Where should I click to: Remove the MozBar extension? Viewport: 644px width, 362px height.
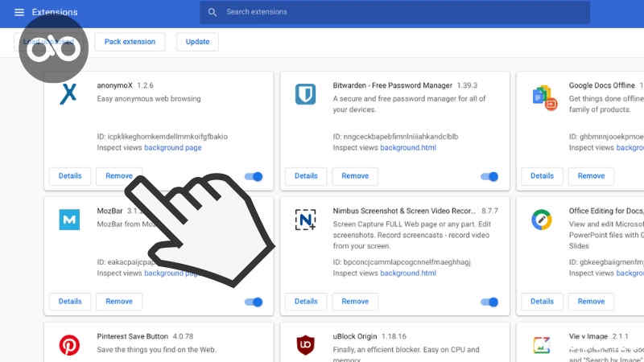(119, 302)
